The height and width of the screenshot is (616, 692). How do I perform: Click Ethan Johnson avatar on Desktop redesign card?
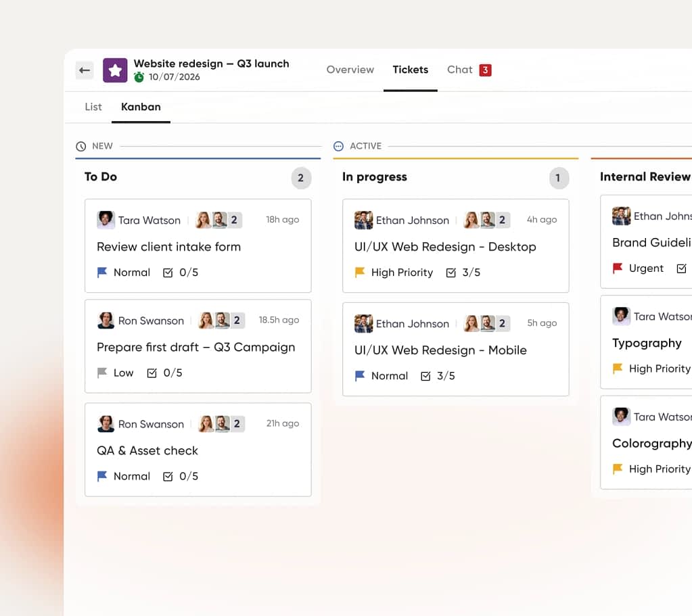pos(364,220)
